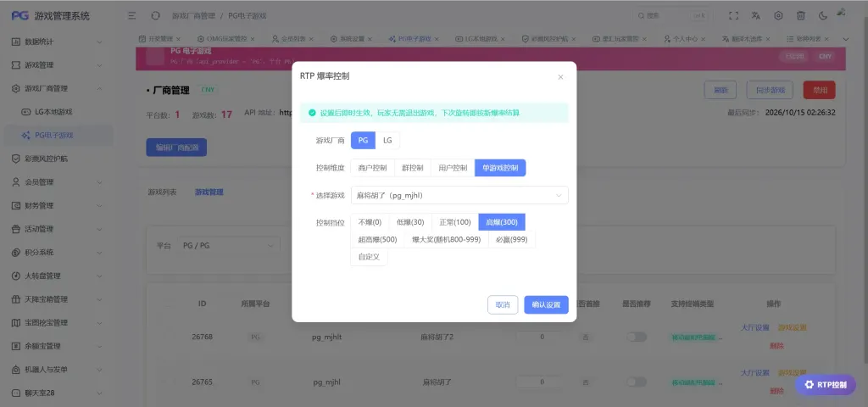Click 确认设置 button in dialog
This screenshot has height=407, width=868.
547,304
